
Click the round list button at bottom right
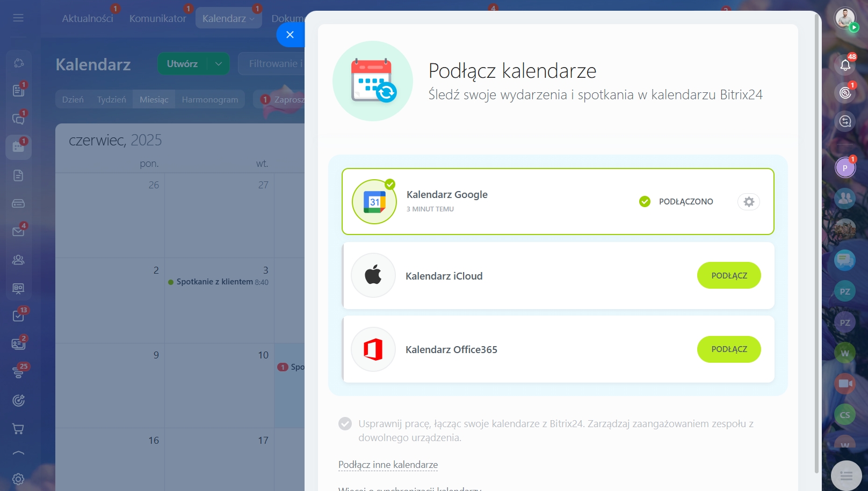[846, 476]
